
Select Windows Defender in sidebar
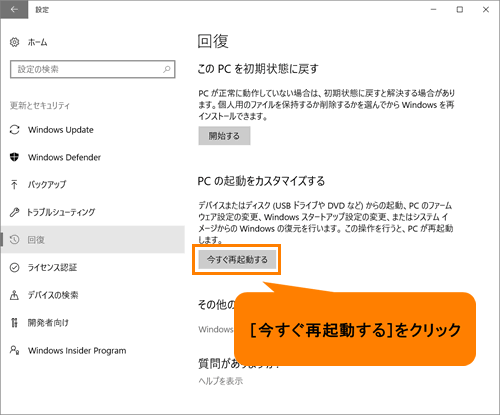64,157
